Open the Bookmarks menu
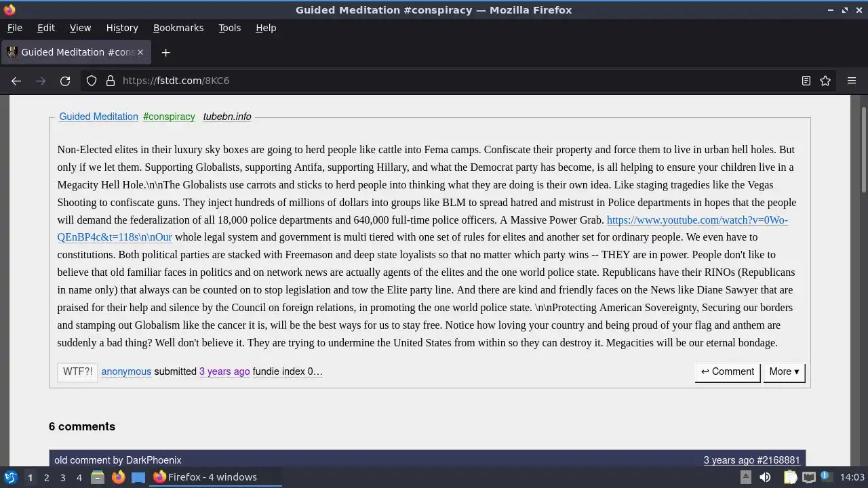Screen dimensions: 868x488 click(178, 28)
